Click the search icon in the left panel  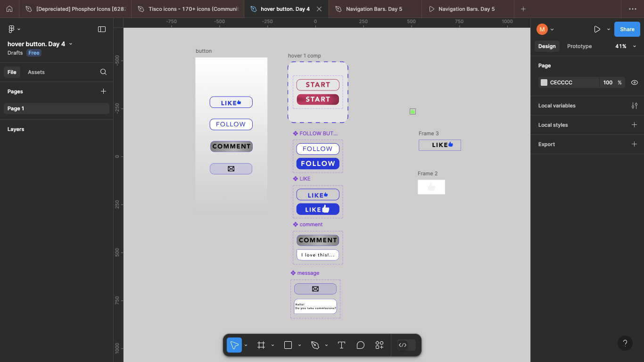point(103,72)
